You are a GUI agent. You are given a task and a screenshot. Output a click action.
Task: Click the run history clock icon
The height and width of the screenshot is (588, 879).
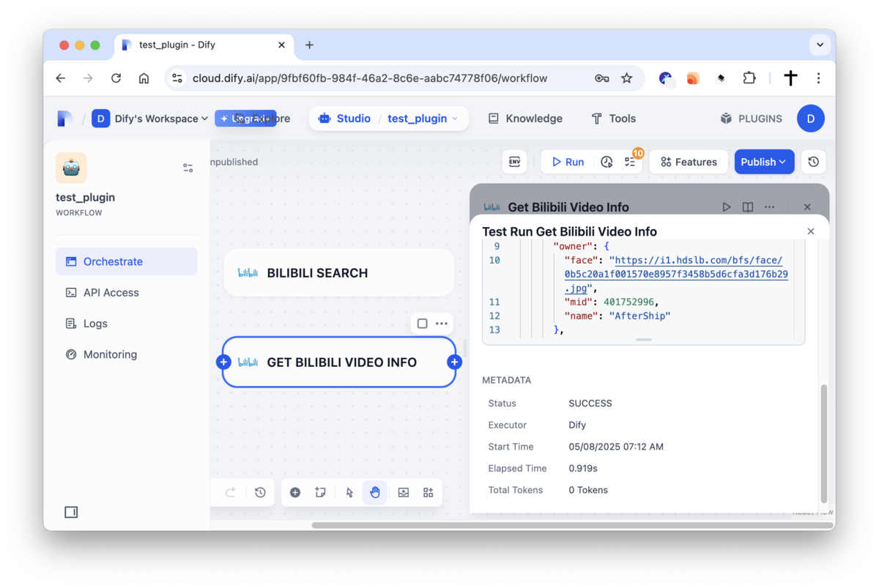607,162
